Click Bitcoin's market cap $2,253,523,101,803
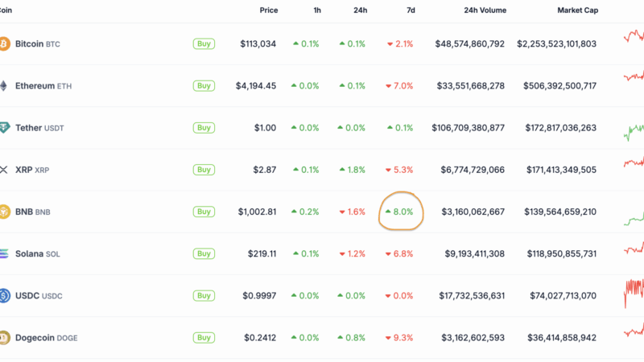This screenshot has width=644, height=362. click(x=556, y=44)
